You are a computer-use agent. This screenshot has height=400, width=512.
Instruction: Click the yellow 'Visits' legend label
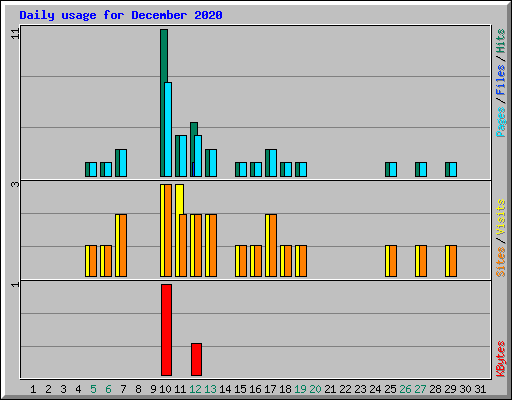tap(500, 217)
